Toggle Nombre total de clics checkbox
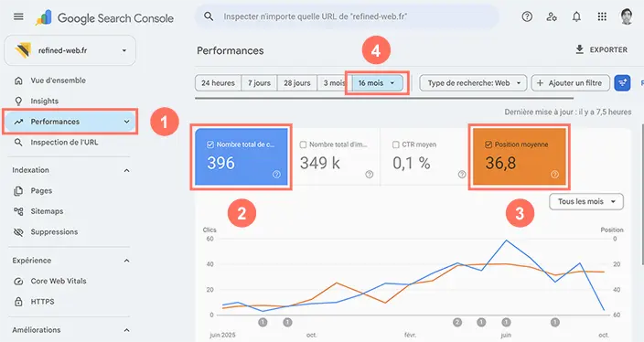This screenshot has height=342, width=644. coord(210,144)
